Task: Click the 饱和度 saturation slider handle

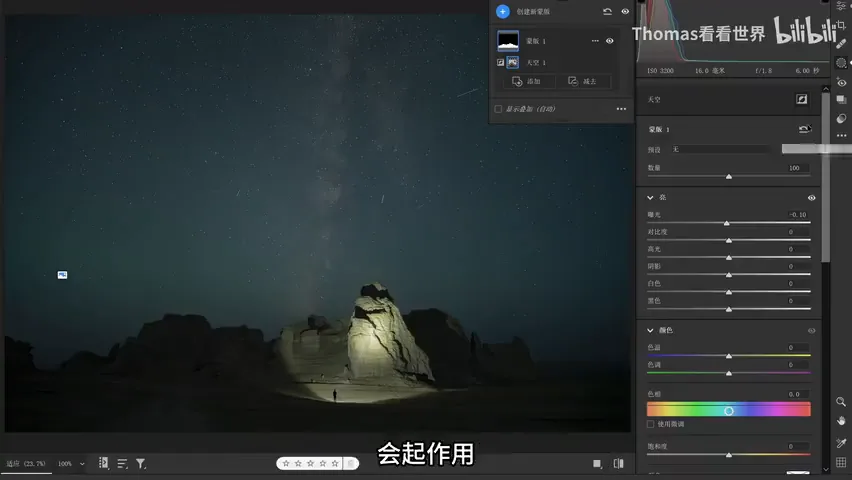Action: (x=729, y=455)
